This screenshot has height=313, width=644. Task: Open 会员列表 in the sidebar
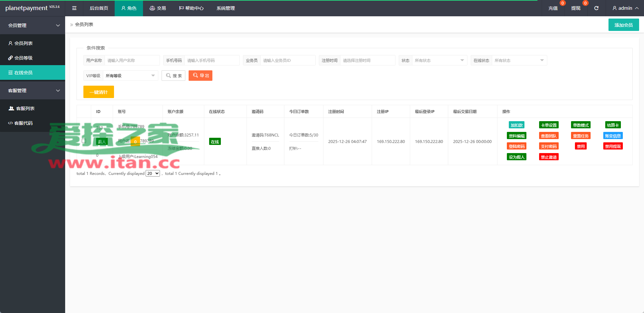click(23, 43)
